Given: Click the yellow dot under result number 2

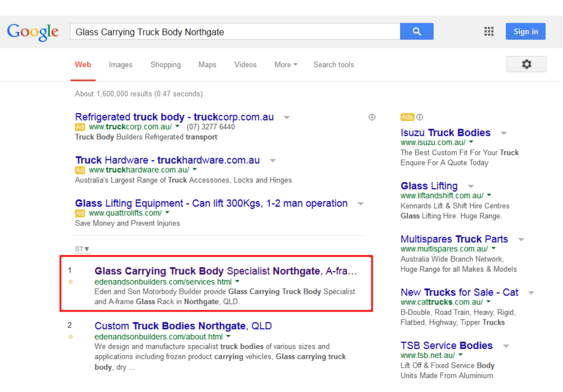Looking at the screenshot, I should coord(71,337).
